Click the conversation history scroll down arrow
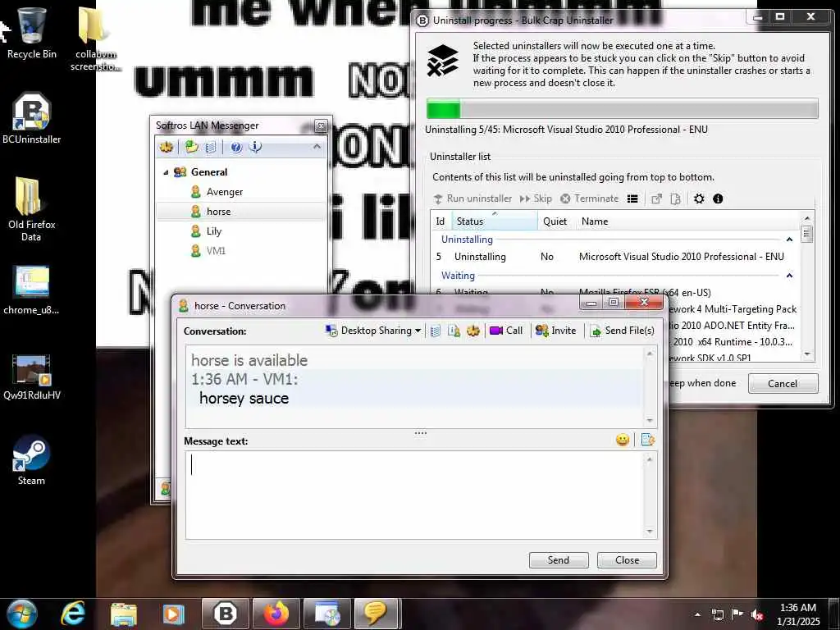The image size is (840, 630). [x=650, y=421]
